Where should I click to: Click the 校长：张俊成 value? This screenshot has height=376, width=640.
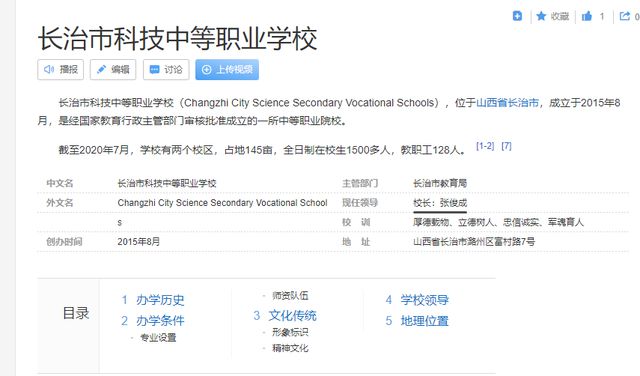point(440,203)
